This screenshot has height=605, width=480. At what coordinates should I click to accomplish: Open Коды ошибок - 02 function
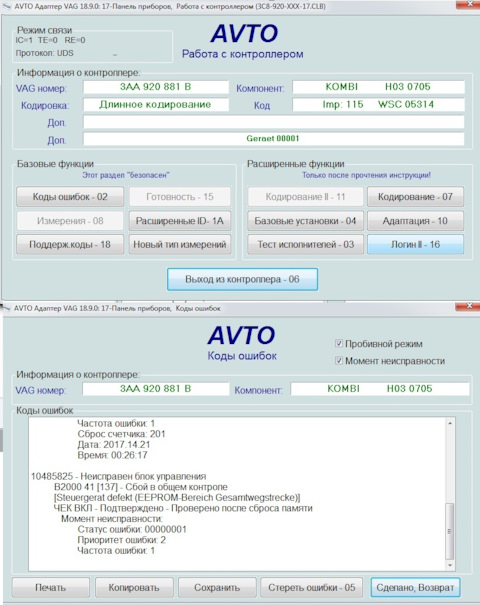point(70,197)
